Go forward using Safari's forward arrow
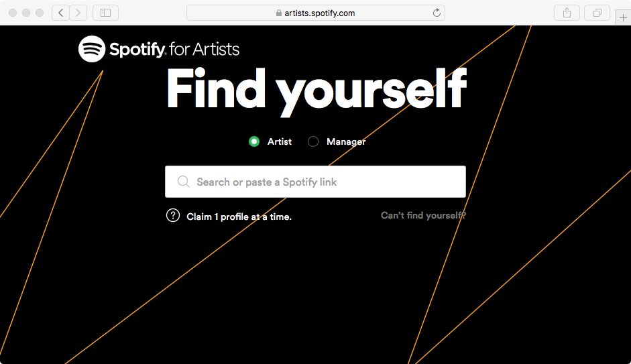The height and width of the screenshot is (364, 631). point(78,13)
